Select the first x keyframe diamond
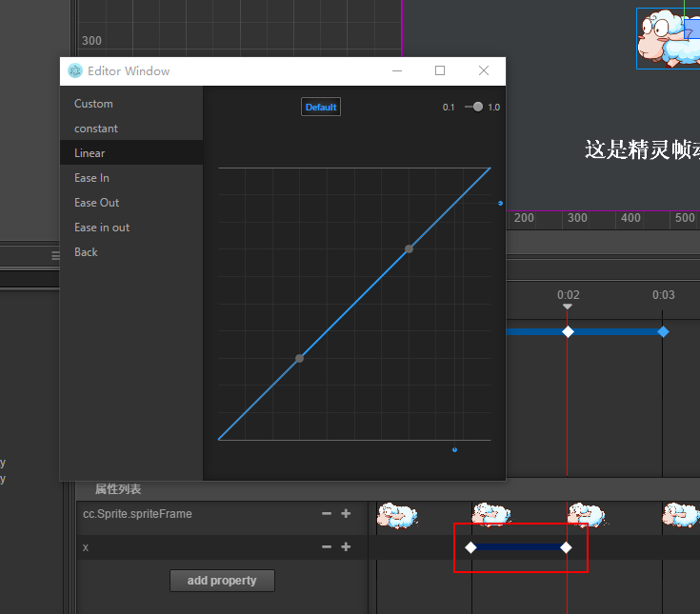This screenshot has width=700, height=614. (x=470, y=547)
